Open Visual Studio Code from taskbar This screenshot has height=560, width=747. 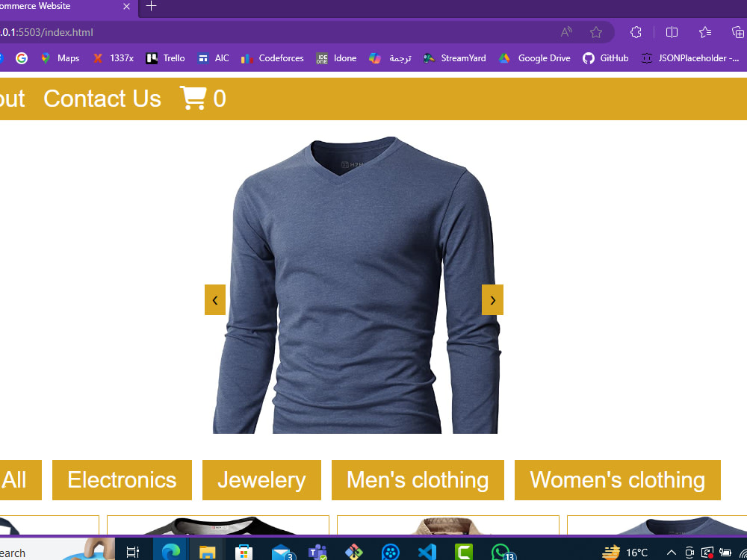(427, 553)
